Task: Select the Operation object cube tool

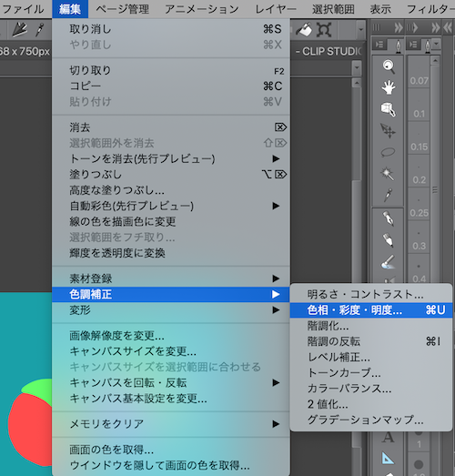Action: coord(389,109)
